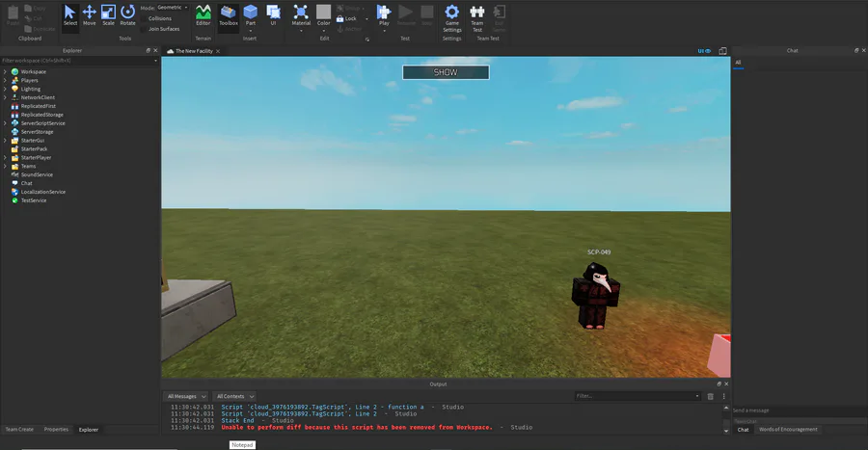Open the All Messages dropdown
Viewport: 868px width, 450px height.
(x=186, y=396)
